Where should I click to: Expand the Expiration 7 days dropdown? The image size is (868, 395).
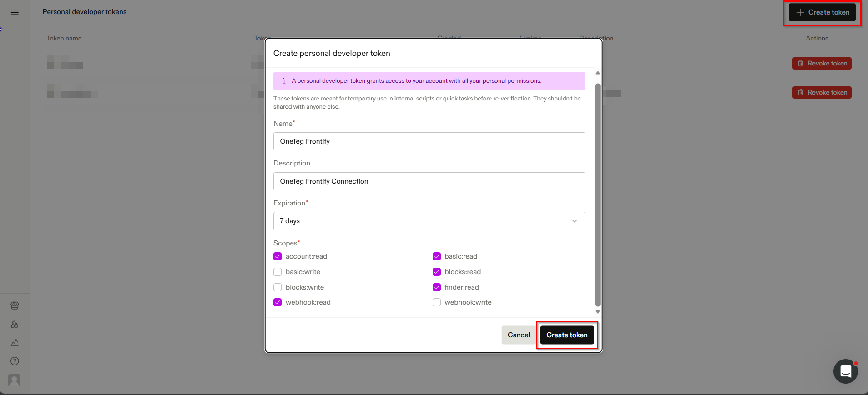(x=429, y=221)
